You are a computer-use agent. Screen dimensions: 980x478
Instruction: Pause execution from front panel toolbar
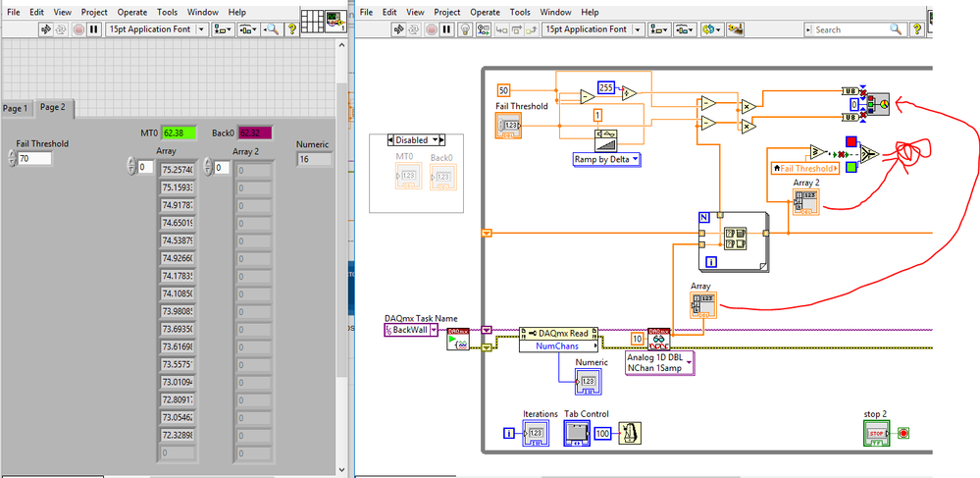94,29
